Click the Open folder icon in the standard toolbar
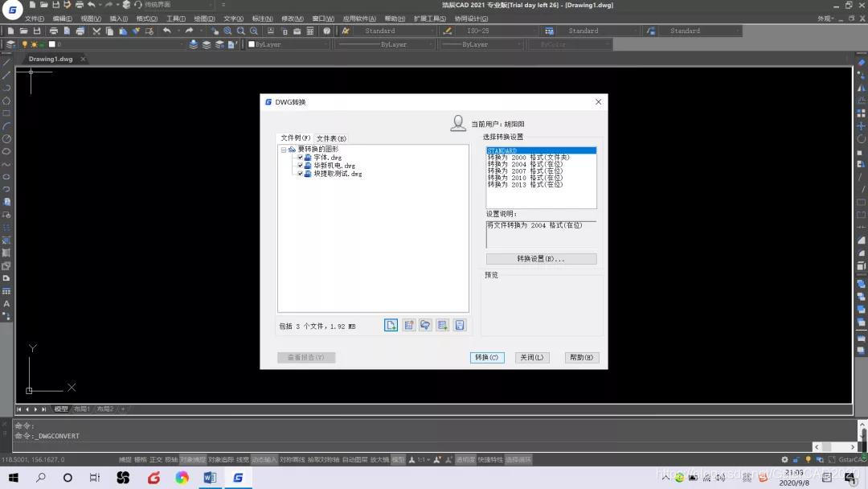 click(24, 31)
